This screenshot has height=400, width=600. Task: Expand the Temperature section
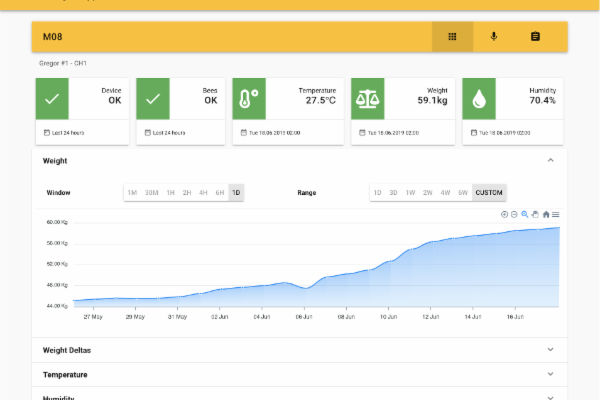pyautogui.click(x=550, y=374)
